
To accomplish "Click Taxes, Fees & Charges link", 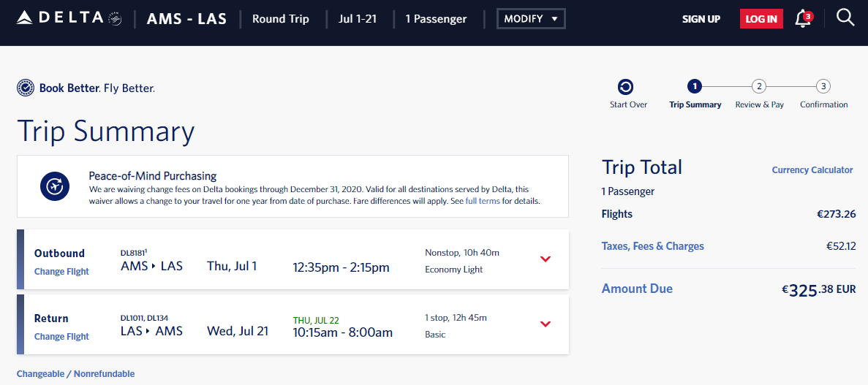I will [x=653, y=246].
